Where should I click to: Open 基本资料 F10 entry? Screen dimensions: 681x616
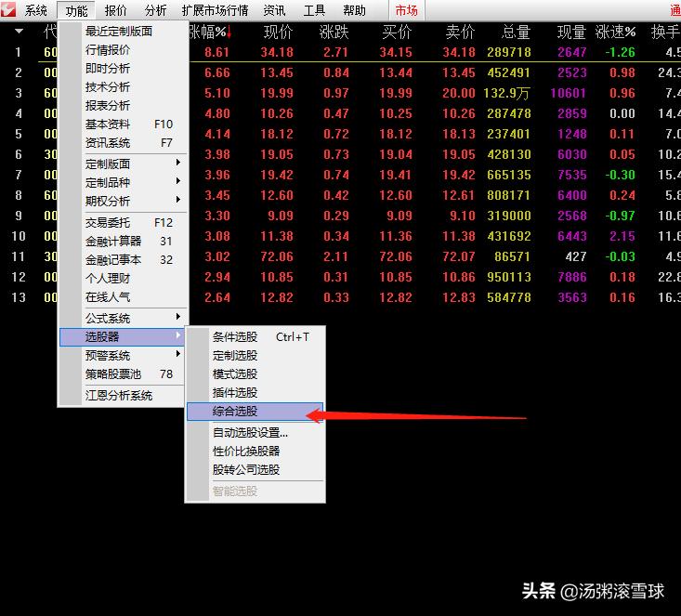tap(122, 125)
